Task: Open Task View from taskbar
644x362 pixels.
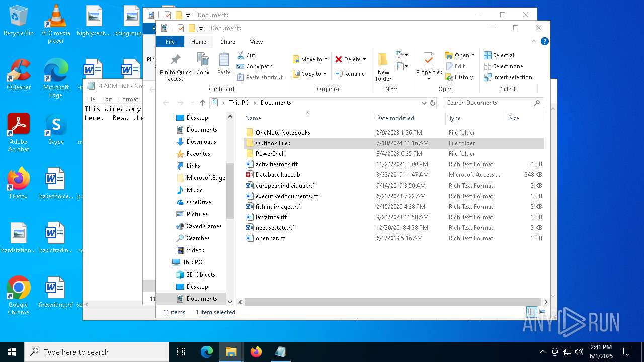Action: [x=181, y=352]
